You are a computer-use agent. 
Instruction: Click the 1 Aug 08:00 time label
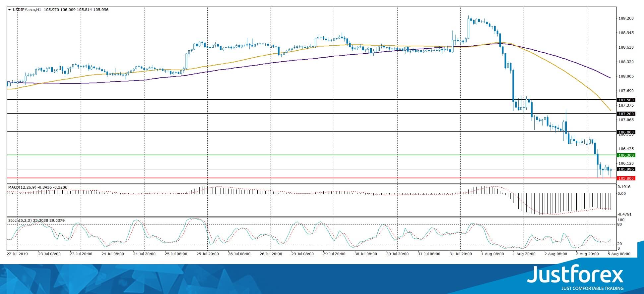click(x=492, y=254)
